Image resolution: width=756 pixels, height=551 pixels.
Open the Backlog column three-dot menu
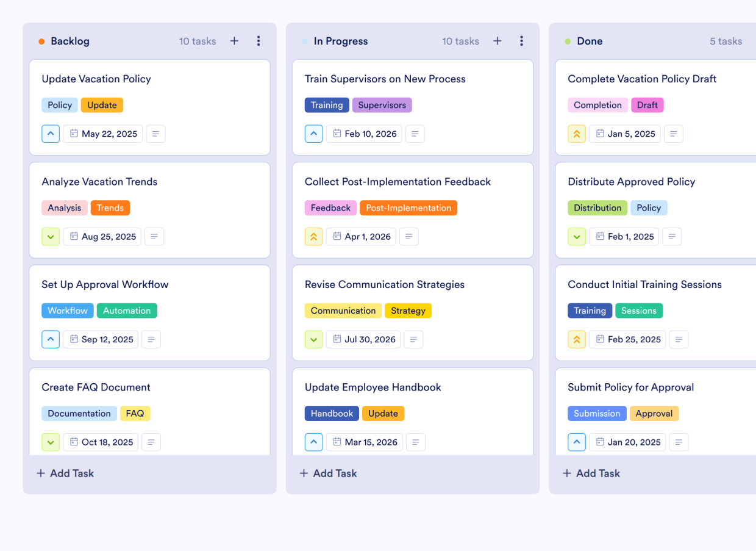tap(259, 41)
